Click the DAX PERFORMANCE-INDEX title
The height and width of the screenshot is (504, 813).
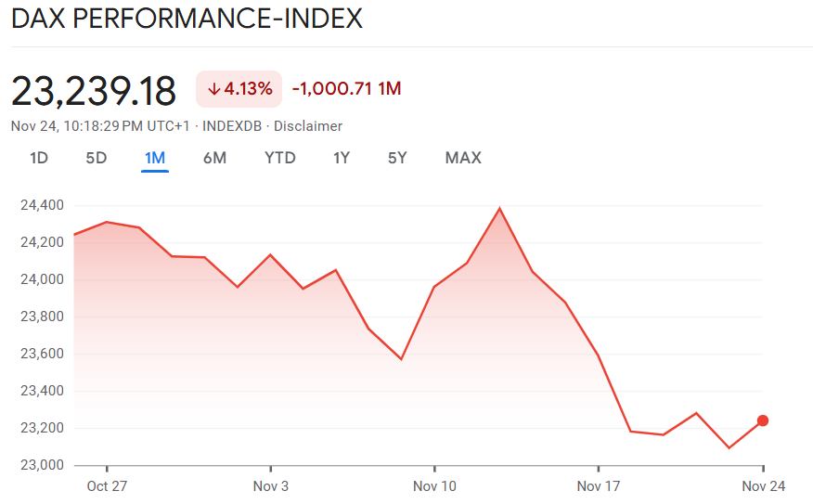[x=187, y=19]
